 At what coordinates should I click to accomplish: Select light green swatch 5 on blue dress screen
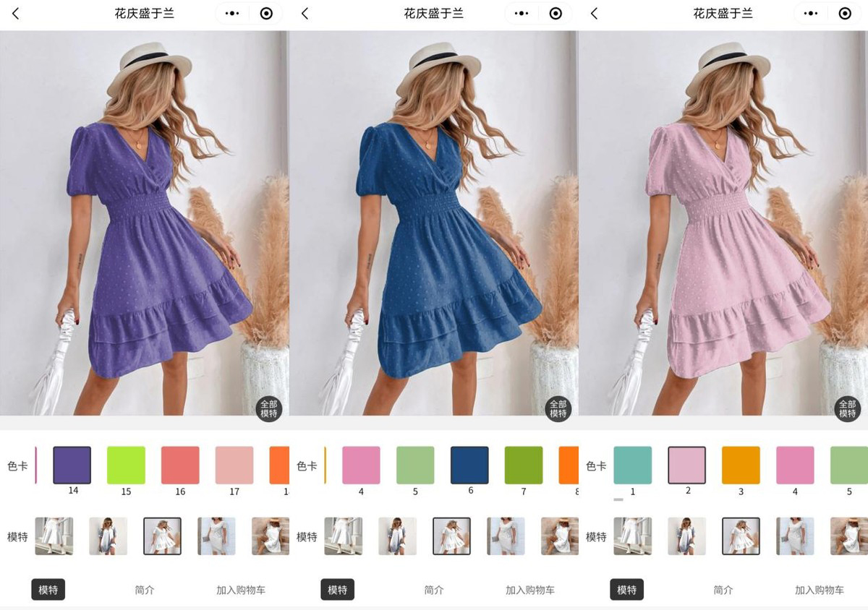point(415,465)
